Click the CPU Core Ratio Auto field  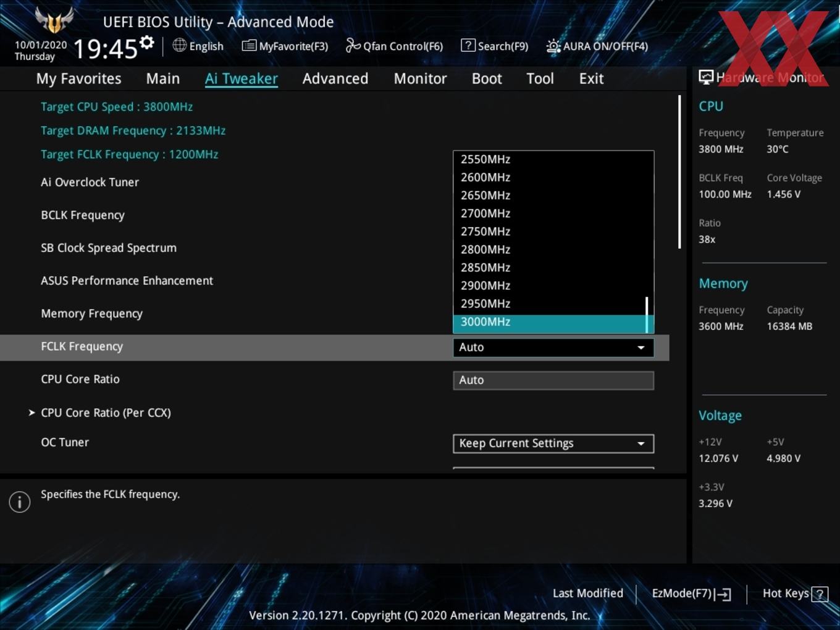553,380
